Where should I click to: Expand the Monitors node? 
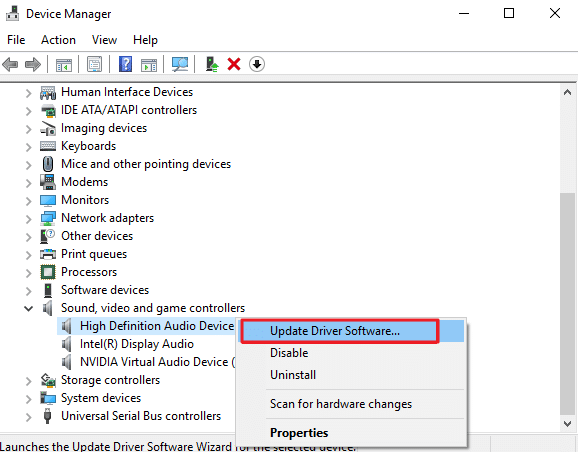point(28,201)
